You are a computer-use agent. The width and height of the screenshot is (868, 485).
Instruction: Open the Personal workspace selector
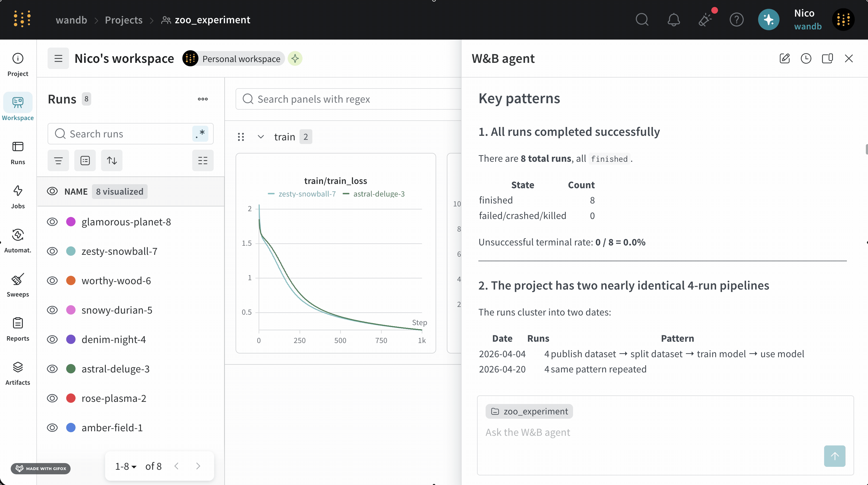coord(233,59)
